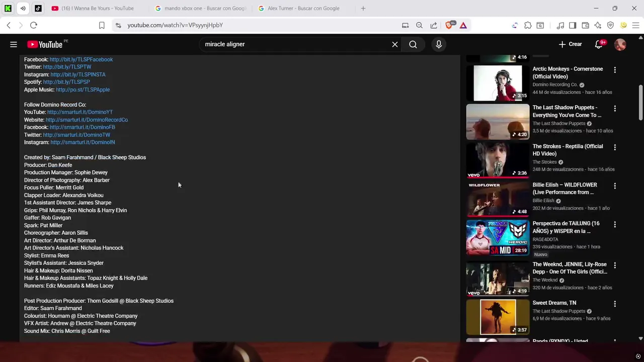Go to YouTube home via logo
This screenshot has width=644, height=362.
click(45, 44)
